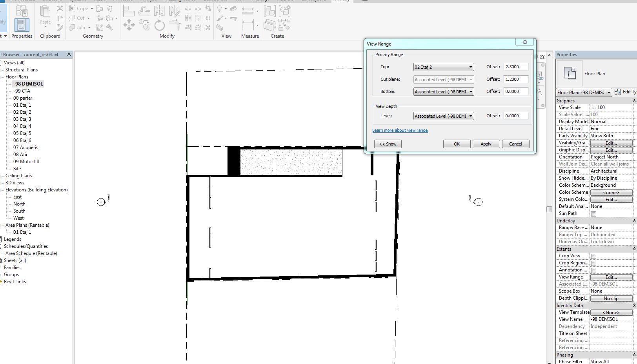637x364 pixels.
Task: Click the Paste clipboard icon
Action: (45, 11)
